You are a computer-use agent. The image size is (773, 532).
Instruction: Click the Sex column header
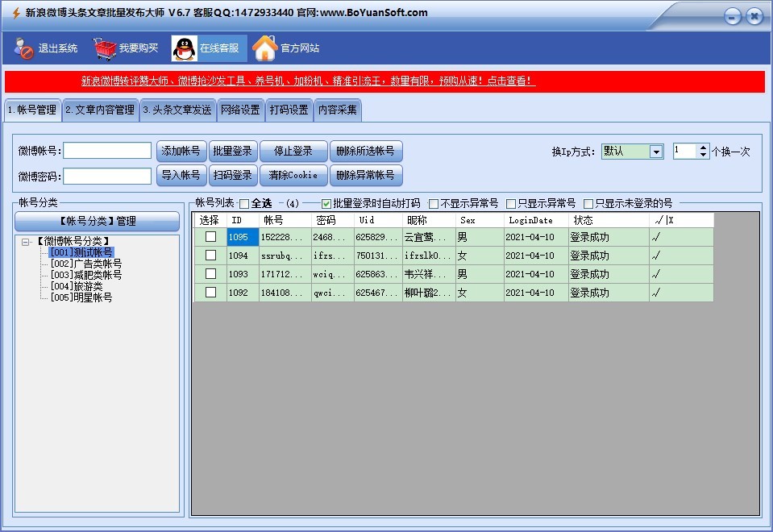coord(480,220)
